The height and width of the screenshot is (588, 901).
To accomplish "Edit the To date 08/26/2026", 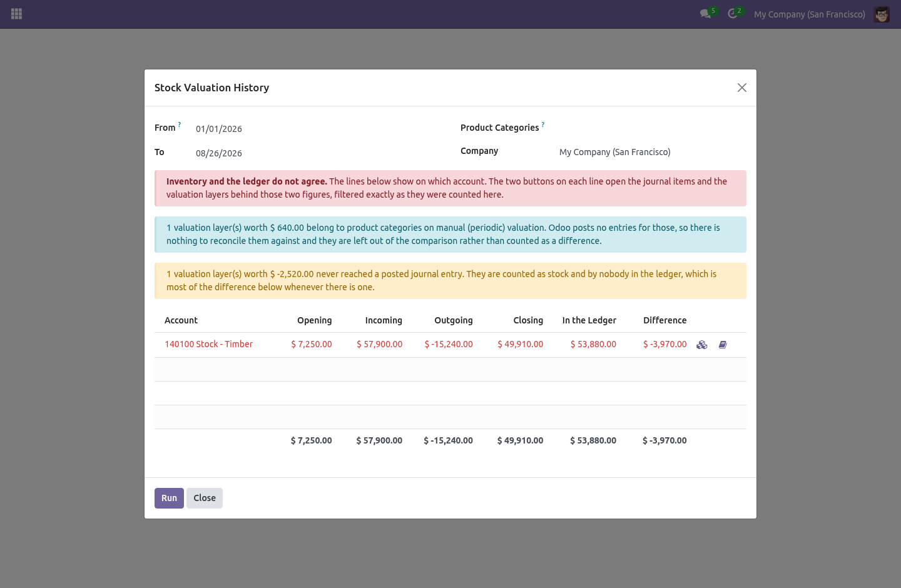I will (219, 153).
